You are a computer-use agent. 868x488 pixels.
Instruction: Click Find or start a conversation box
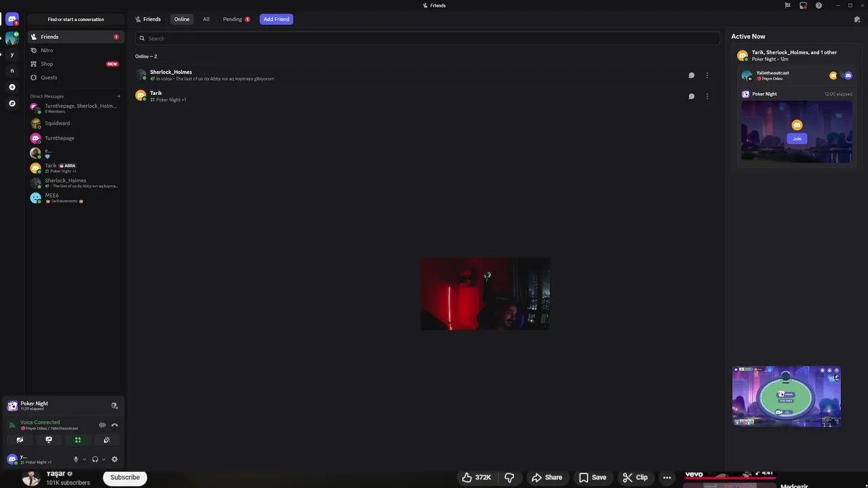point(76,19)
